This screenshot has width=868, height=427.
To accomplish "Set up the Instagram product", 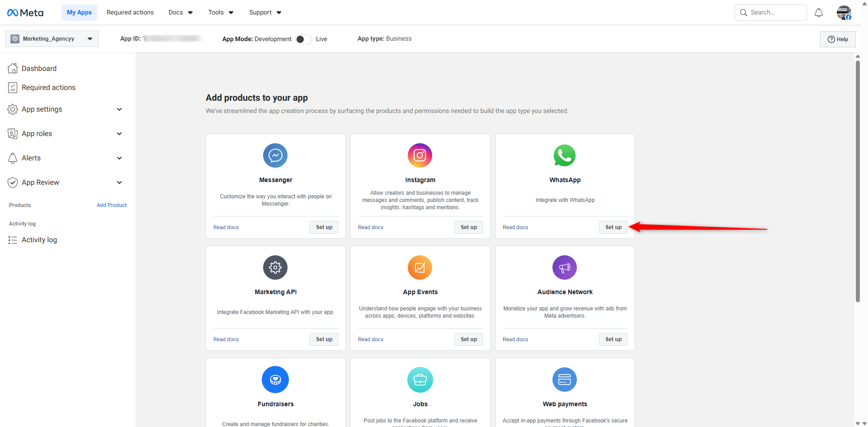I will click(x=469, y=227).
